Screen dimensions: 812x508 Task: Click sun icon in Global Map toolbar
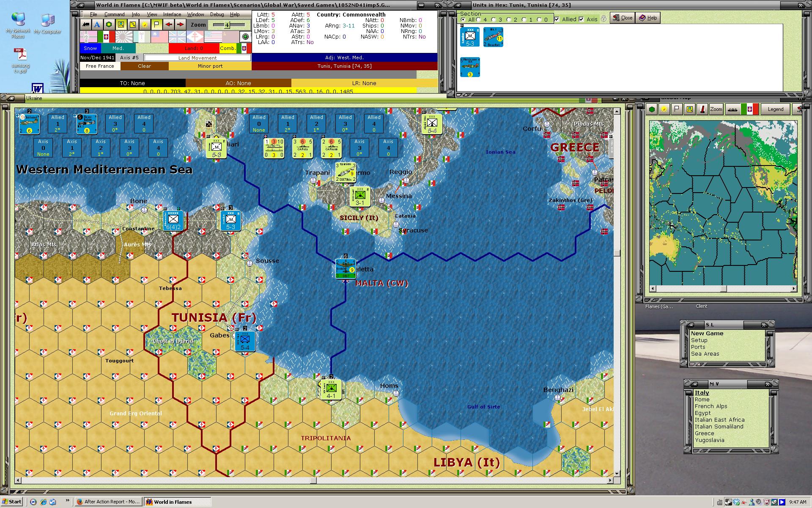point(664,109)
